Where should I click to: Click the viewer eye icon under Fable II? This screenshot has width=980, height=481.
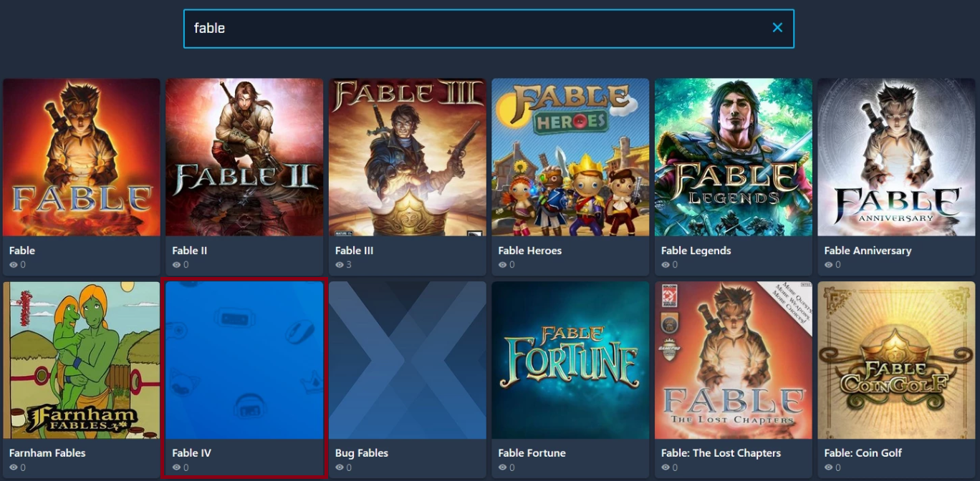[x=176, y=265]
